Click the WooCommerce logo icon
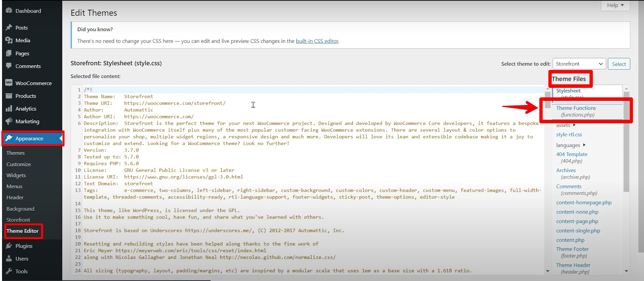The image size is (644, 281). (9, 83)
